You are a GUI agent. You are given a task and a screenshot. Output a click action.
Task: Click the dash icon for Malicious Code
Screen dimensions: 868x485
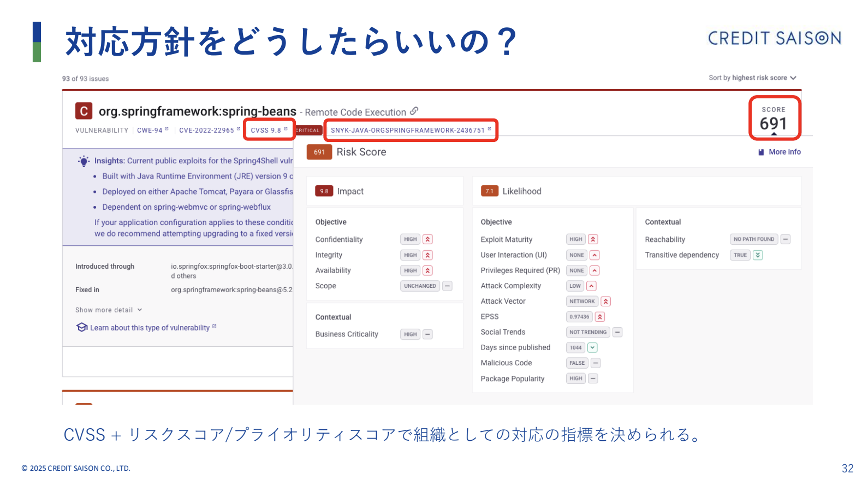596,363
